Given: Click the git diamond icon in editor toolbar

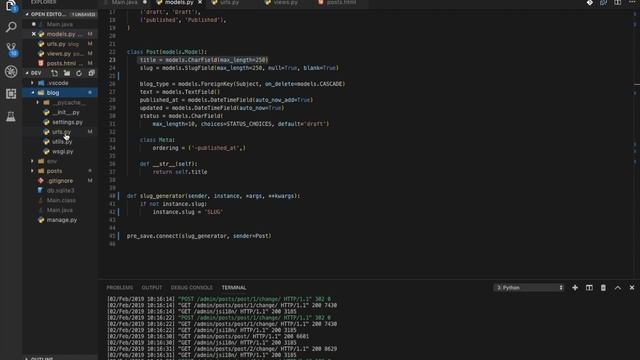Looking at the screenshot, I should (x=590, y=2).
